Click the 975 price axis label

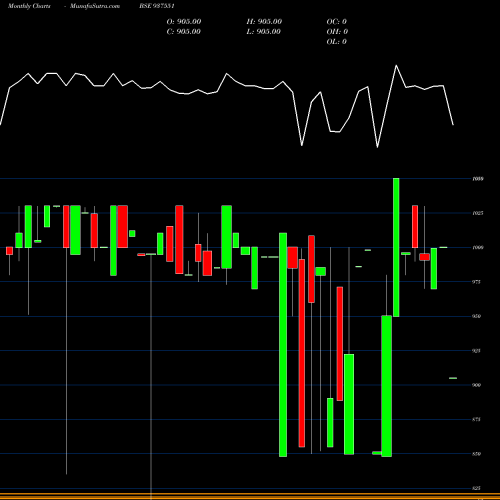(477, 282)
